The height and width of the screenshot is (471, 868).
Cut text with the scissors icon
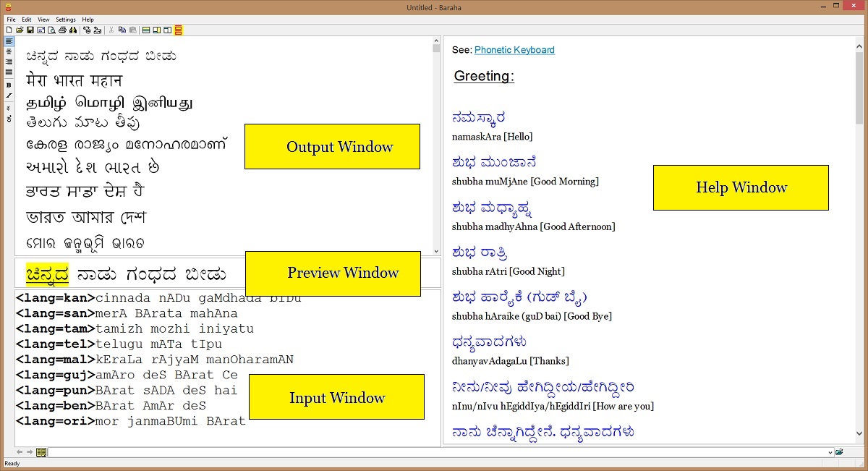pyautogui.click(x=111, y=30)
